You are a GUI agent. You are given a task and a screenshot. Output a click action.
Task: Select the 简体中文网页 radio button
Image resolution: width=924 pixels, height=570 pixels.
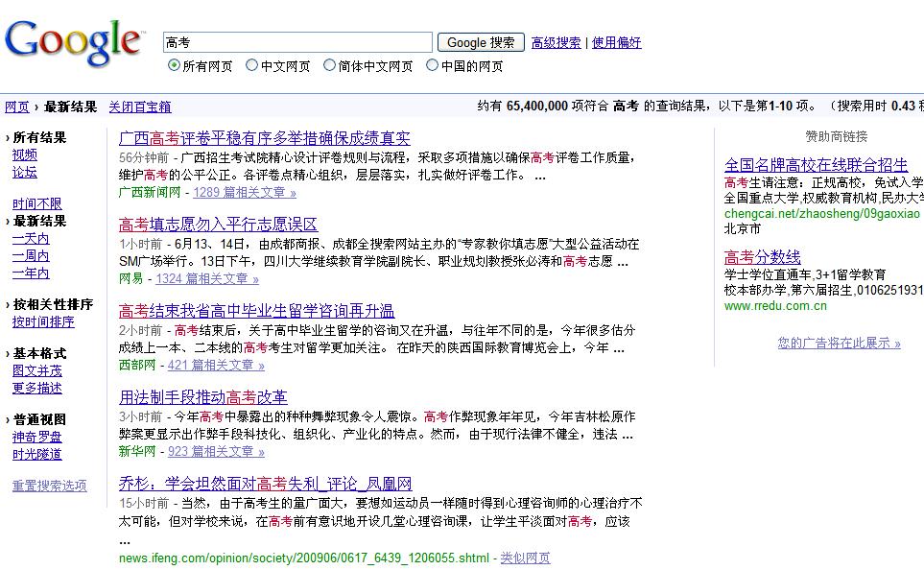coord(329,65)
